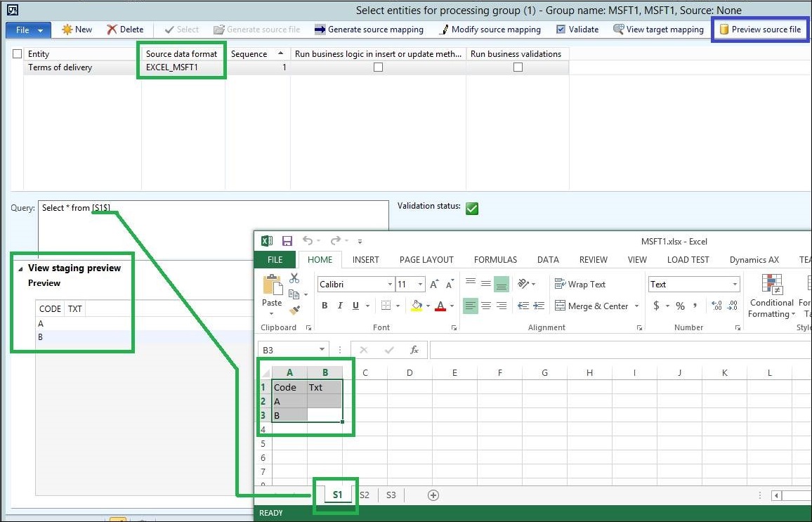
Task: Click the Italic formatting icon
Action: (341, 306)
